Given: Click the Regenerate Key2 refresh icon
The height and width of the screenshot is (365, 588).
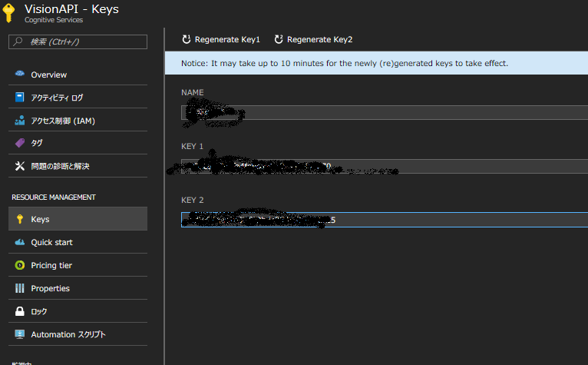Looking at the screenshot, I should pyautogui.click(x=279, y=39).
